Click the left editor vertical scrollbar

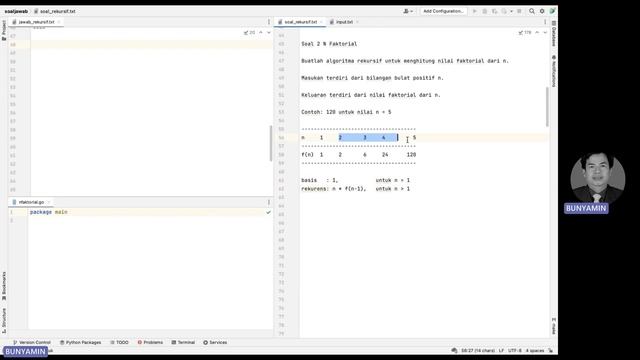point(271,143)
